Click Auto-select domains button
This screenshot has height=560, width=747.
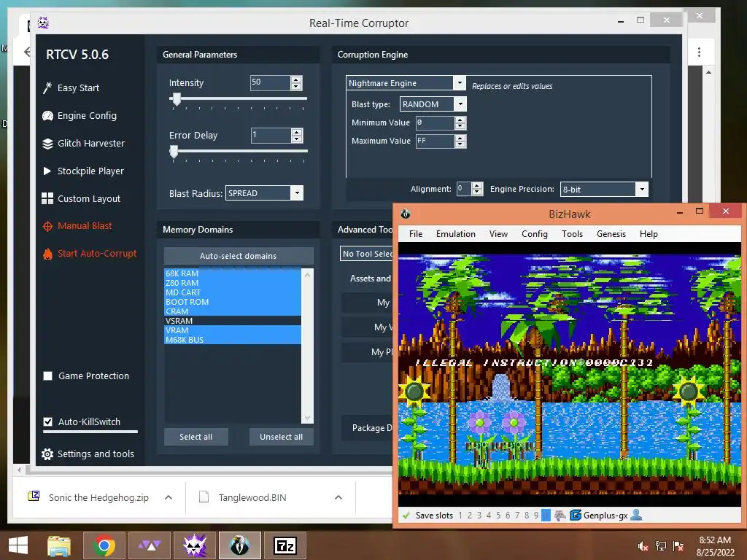coord(239,256)
